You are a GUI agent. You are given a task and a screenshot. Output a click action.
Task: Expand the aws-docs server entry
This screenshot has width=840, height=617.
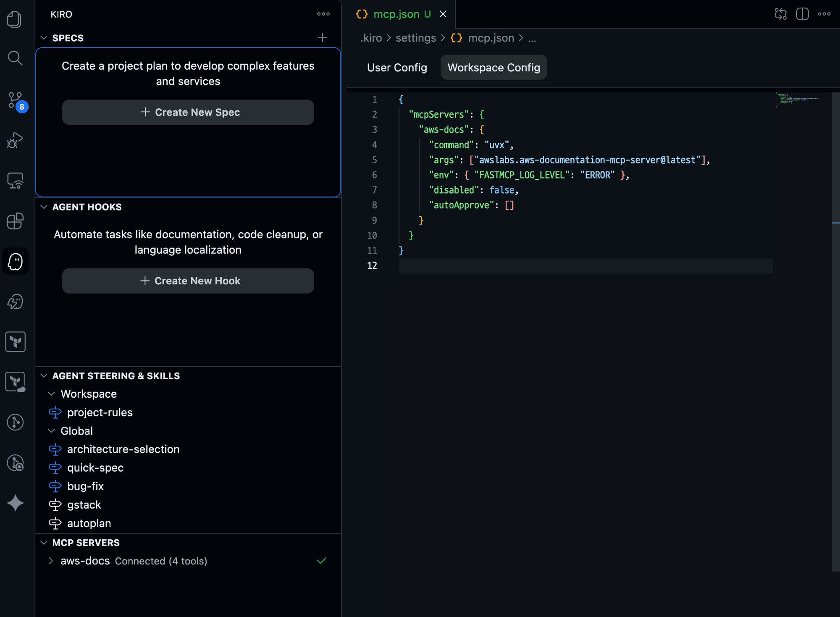pyautogui.click(x=51, y=561)
